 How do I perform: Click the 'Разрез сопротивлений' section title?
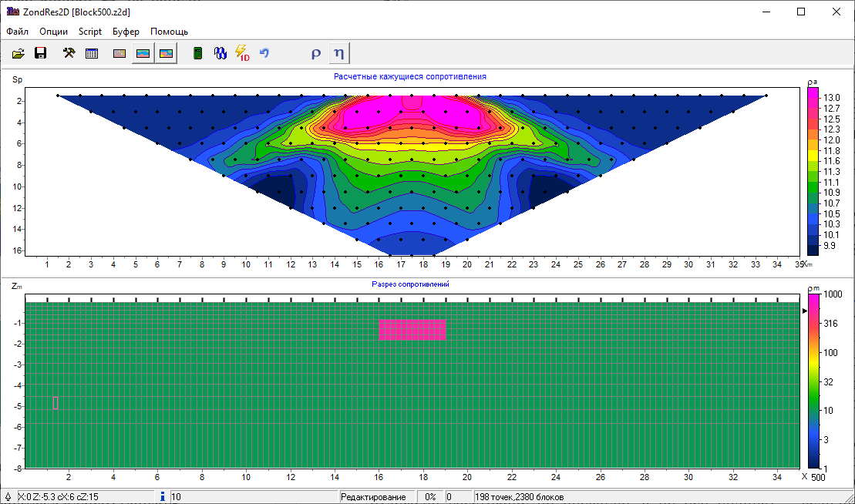(x=411, y=284)
